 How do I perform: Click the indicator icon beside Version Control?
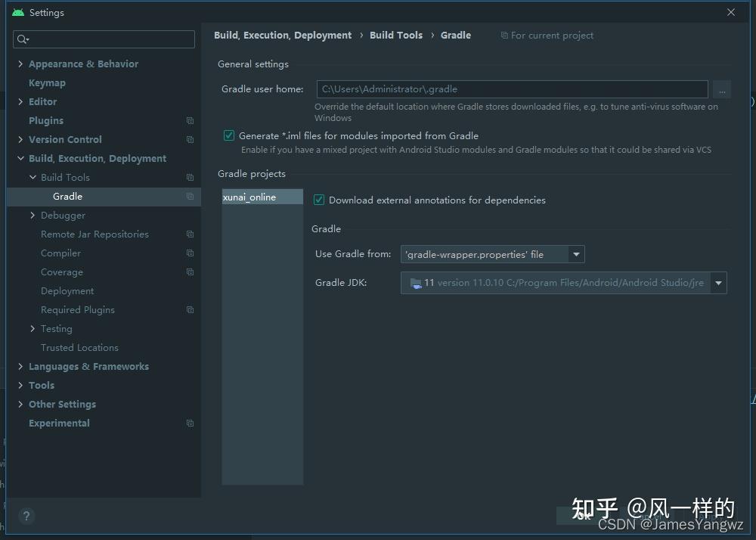tap(189, 139)
